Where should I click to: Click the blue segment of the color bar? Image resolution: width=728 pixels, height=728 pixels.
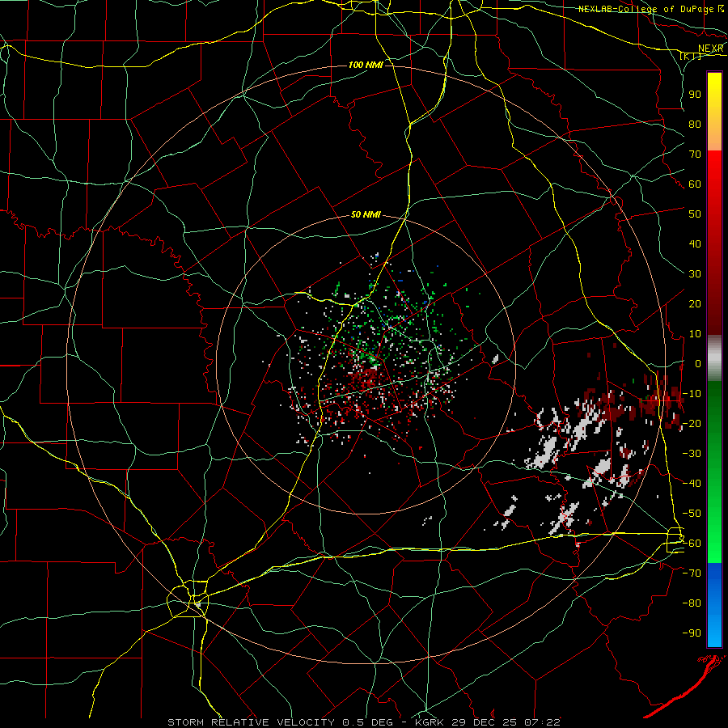click(714, 604)
